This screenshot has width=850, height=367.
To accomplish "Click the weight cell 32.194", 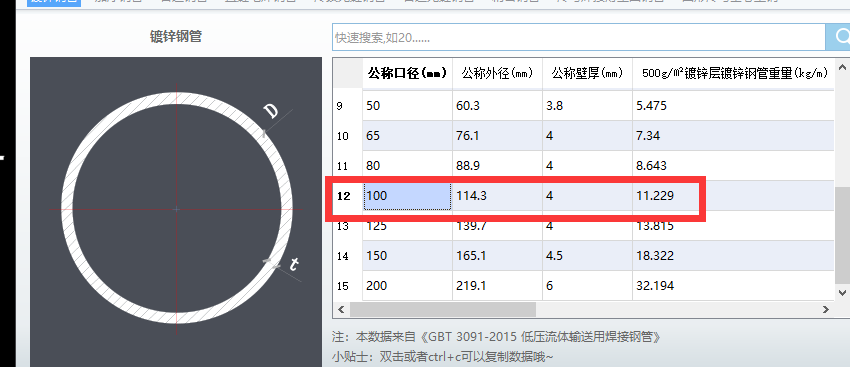I will click(733, 286).
